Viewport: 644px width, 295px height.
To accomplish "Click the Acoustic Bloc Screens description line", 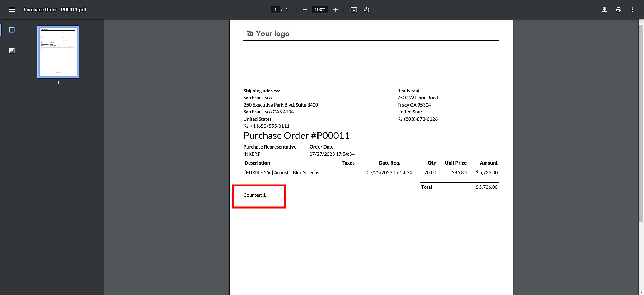I will (x=282, y=172).
